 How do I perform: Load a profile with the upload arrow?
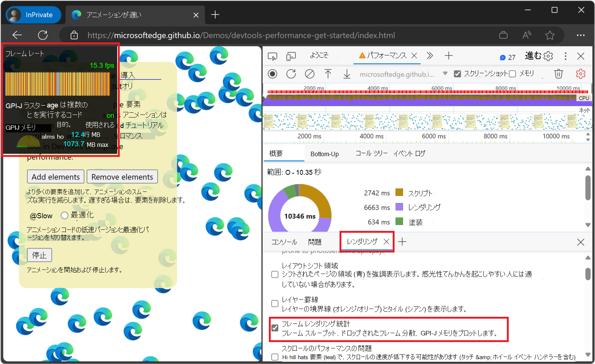tap(328, 74)
